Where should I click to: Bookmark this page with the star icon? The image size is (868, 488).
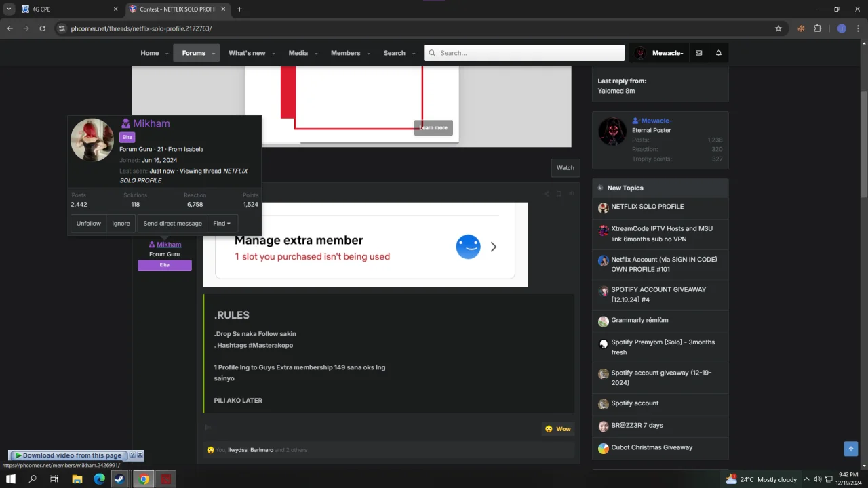[x=778, y=28]
